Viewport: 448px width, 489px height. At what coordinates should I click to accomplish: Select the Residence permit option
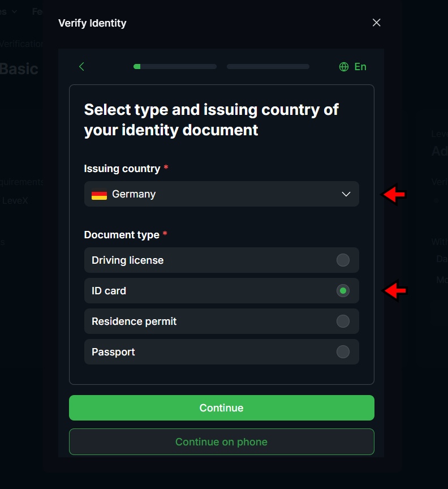point(342,321)
